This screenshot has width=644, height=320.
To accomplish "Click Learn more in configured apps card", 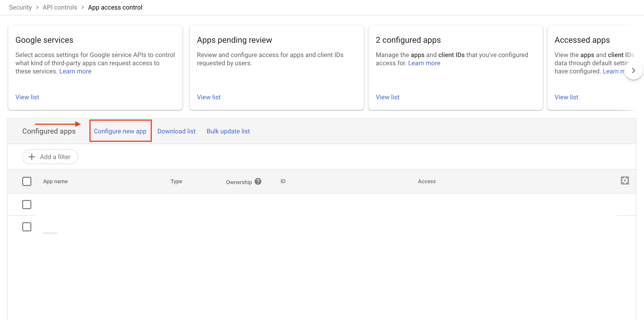I will [x=424, y=63].
